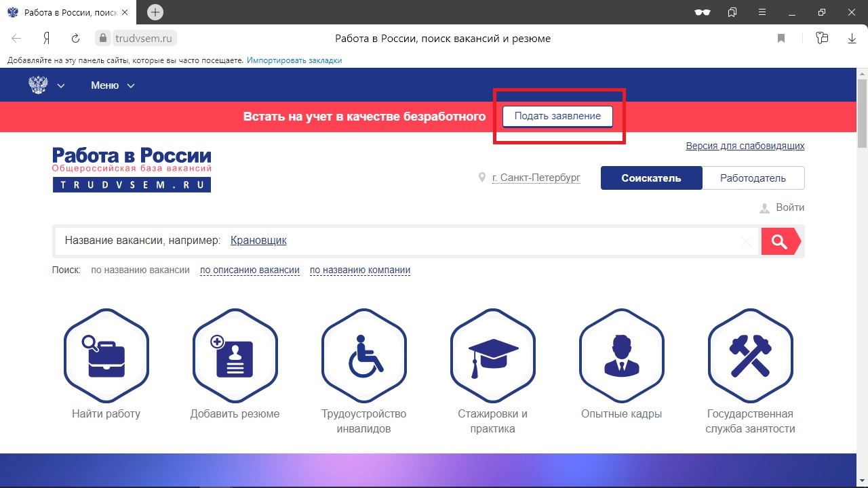
Task: Click the padlock site security icon
Action: tap(103, 39)
